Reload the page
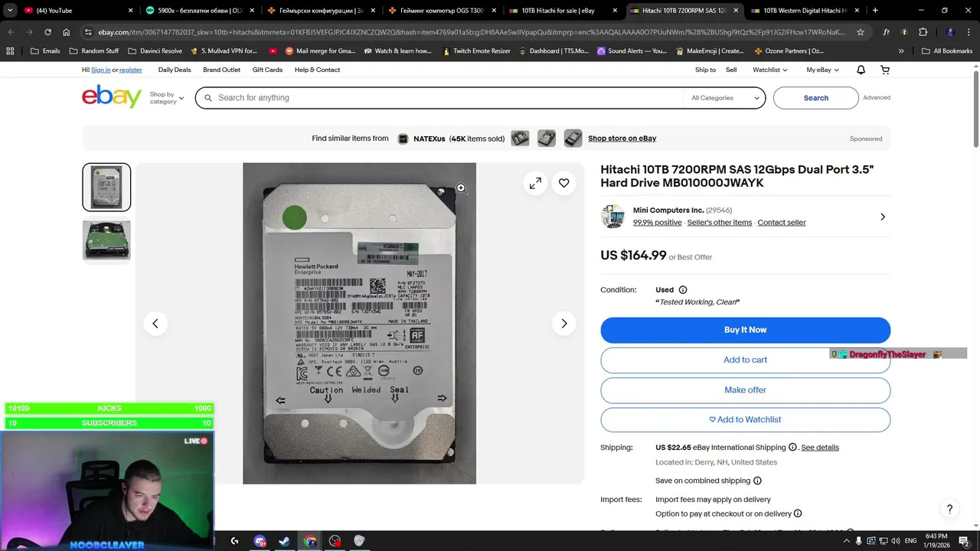The height and width of the screenshot is (551, 980). [x=47, y=32]
